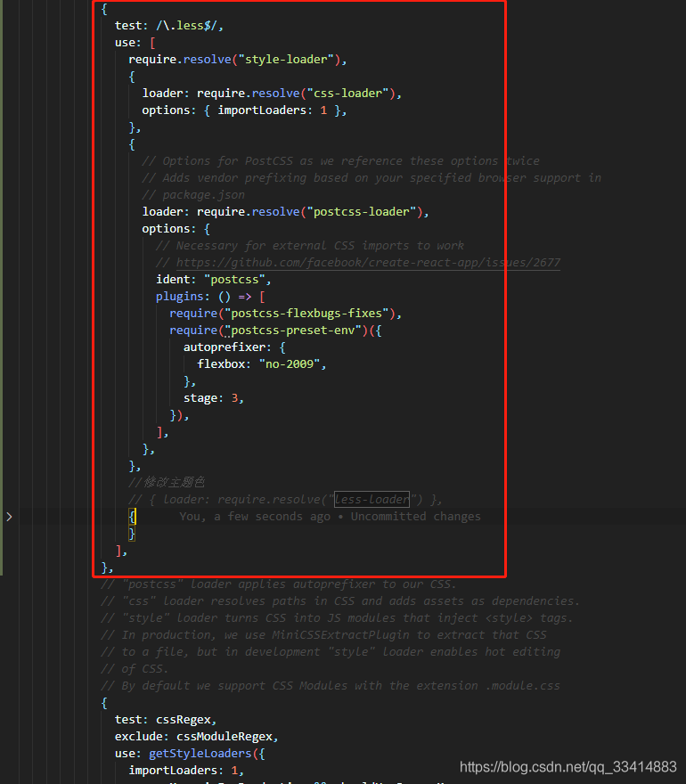Image resolution: width=686 pixels, height=784 pixels.
Task: Click the '"css" loader resolves paths' comment
Action: 340,601
